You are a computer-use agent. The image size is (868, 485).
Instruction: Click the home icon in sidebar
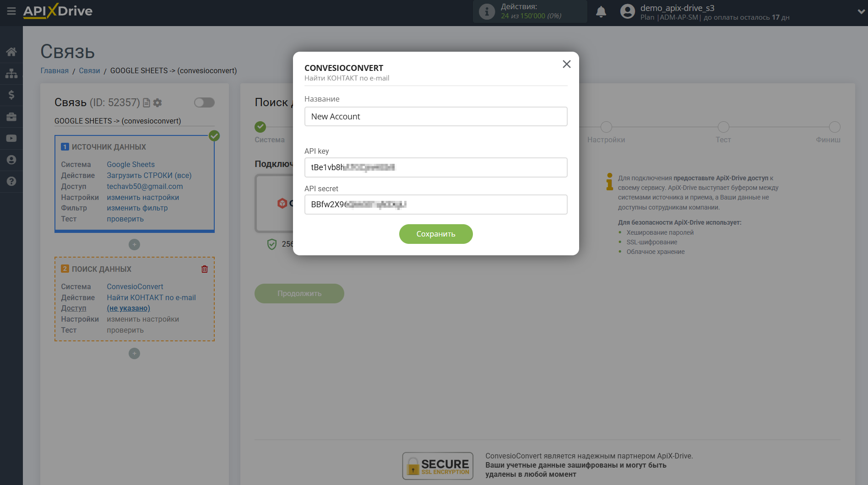point(11,52)
